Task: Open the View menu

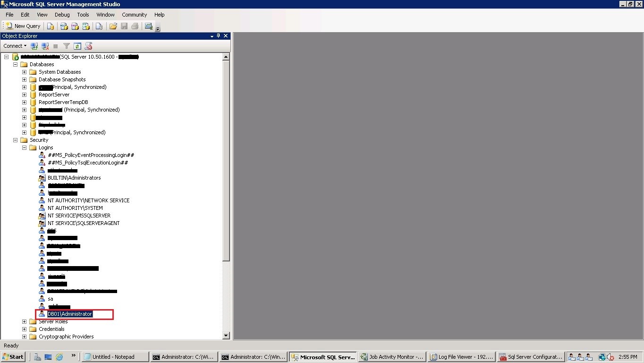Action: point(42,15)
